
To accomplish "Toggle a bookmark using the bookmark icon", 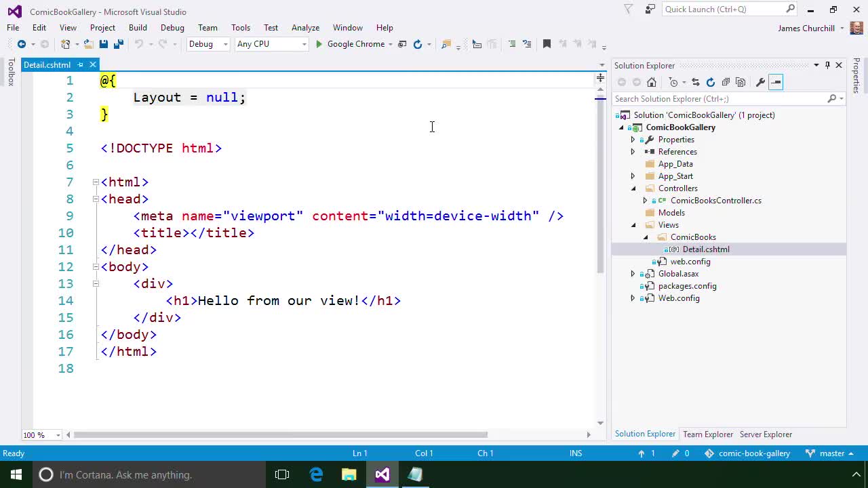I will coord(547,43).
